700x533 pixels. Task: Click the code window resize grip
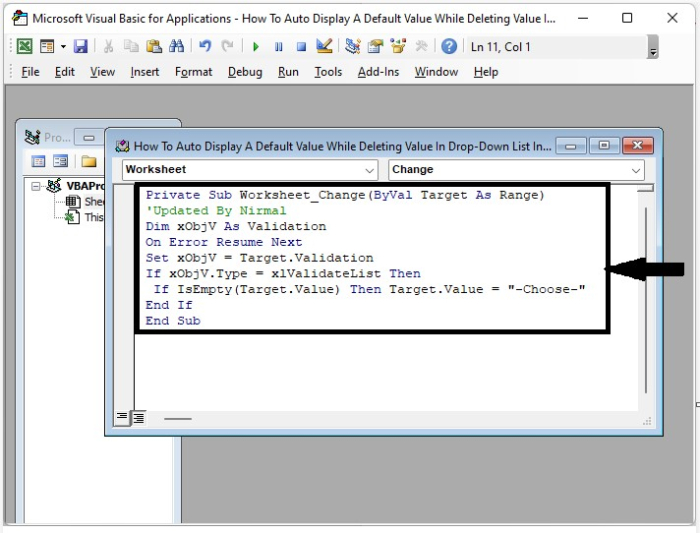[x=647, y=421]
